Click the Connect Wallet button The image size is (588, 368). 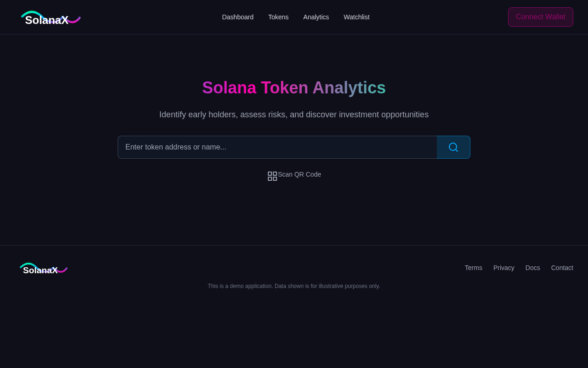point(540,17)
